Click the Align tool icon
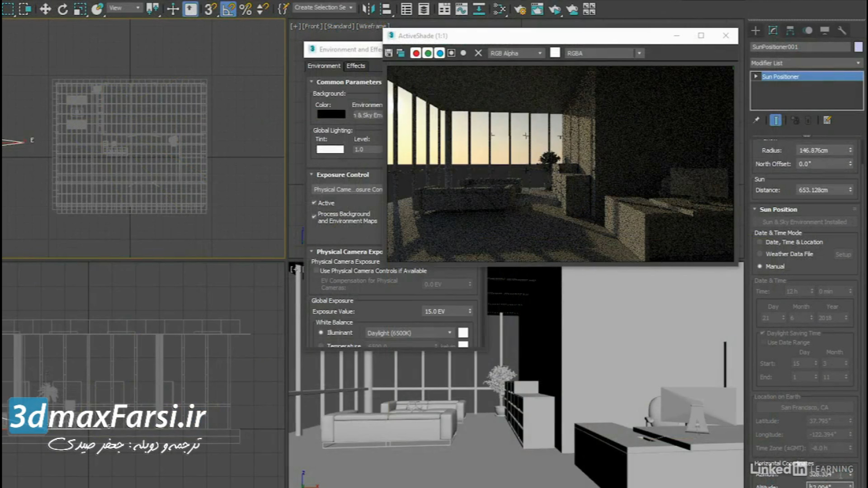Screen dimensions: 868x488 (386, 9)
